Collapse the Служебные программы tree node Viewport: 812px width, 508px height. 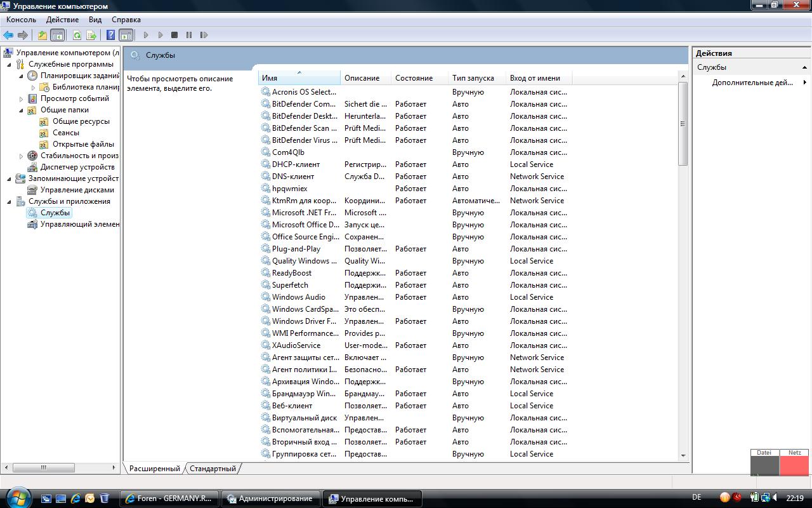tap(10, 64)
